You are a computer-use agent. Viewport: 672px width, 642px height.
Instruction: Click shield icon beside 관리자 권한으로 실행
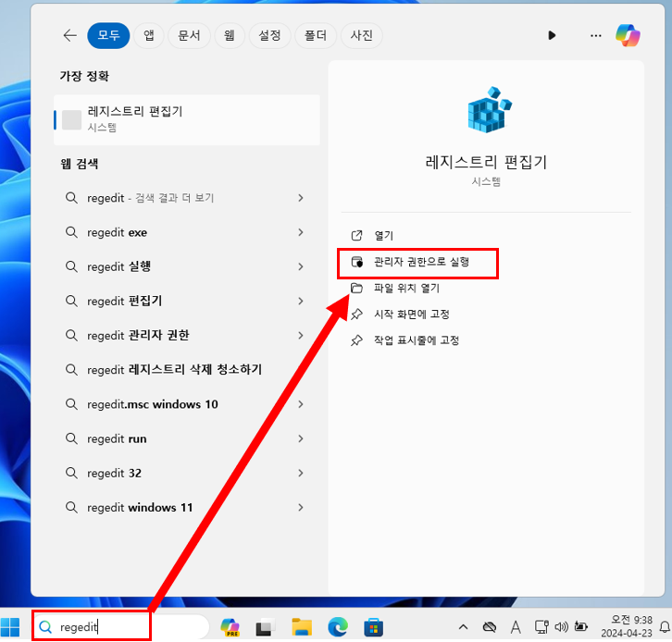coord(357,262)
